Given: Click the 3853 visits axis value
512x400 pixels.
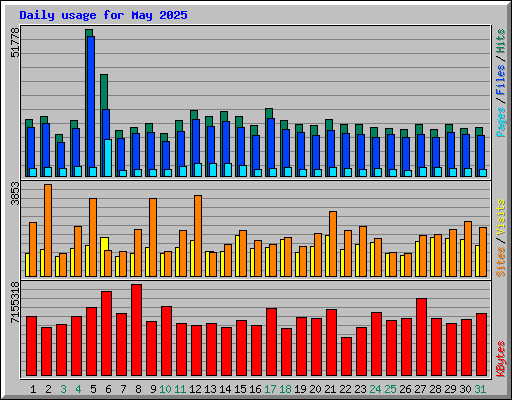Looking at the screenshot, I should 15,193.
